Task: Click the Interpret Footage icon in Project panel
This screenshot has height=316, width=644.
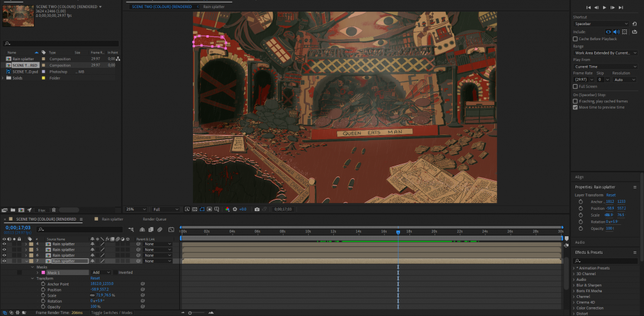Action: coord(5,210)
